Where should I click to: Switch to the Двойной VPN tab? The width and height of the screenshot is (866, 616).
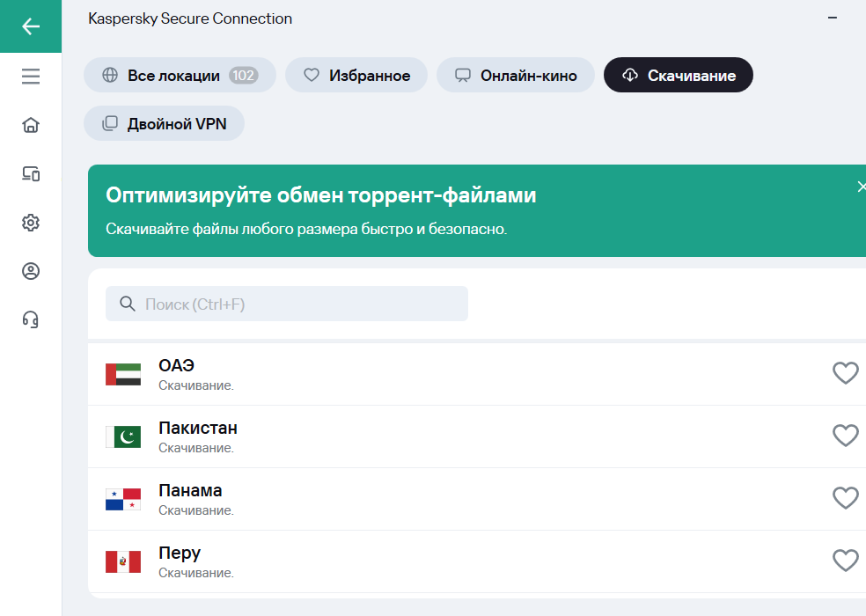(x=164, y=123)
